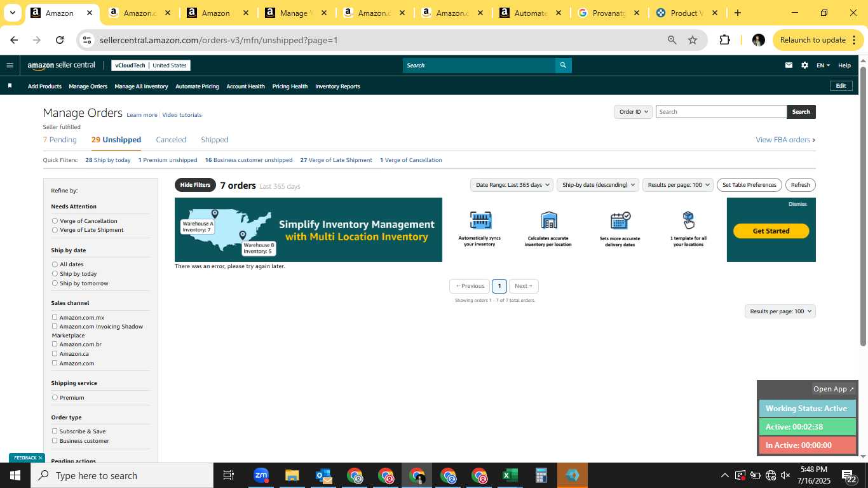The image size is (868, 488).
Task: Open the Pending orders tab
Action: point(60,140)
